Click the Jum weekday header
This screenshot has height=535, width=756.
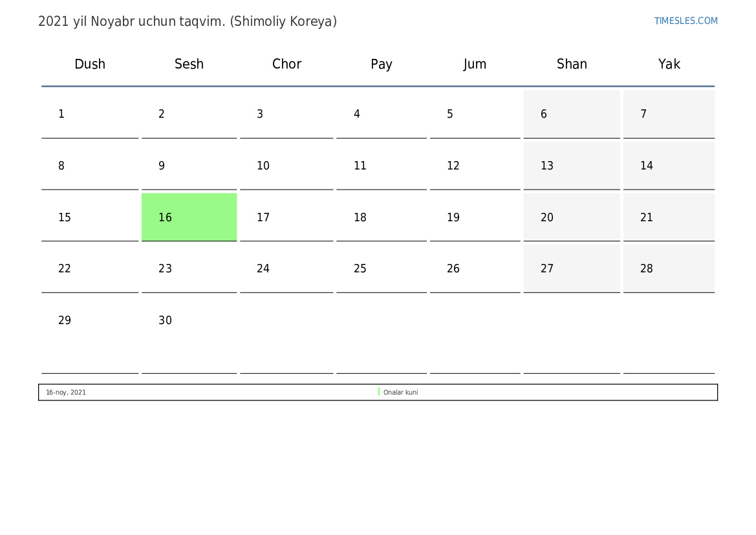[x=475, y=64]
